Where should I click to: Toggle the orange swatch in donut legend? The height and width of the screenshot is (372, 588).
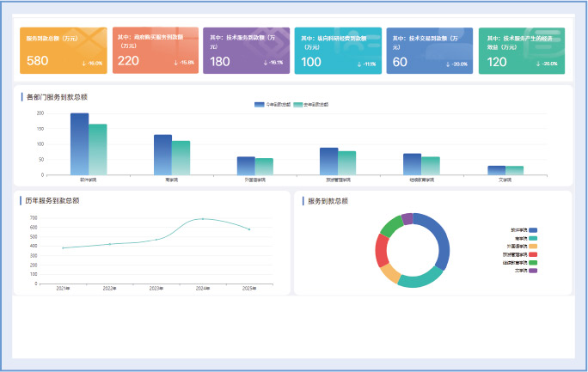click(x=533, y=247)
